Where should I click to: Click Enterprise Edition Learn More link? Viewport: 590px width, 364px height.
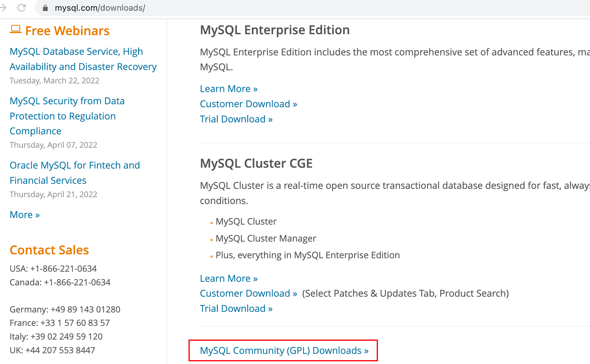pyautogui.click(x=228, y=89)
